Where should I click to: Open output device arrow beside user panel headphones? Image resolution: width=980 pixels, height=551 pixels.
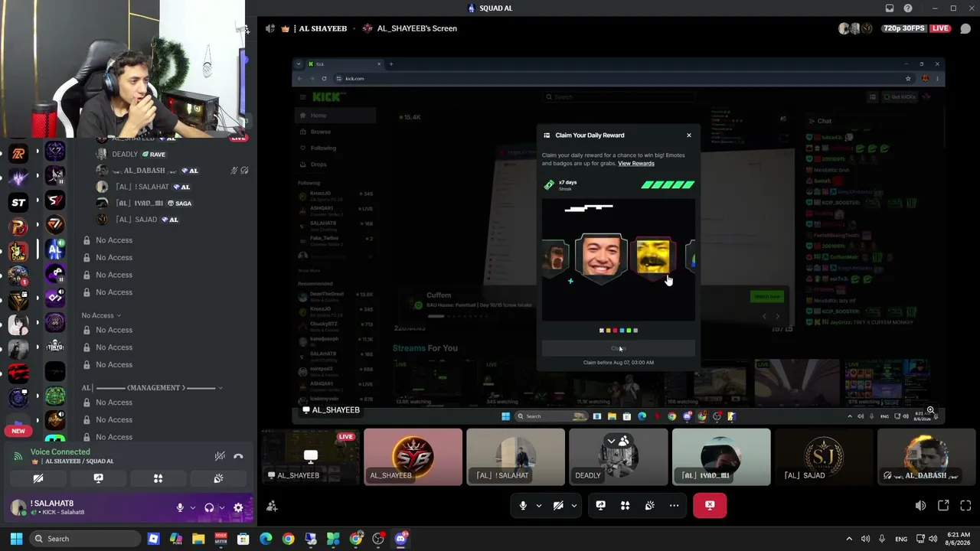[221, 507]
